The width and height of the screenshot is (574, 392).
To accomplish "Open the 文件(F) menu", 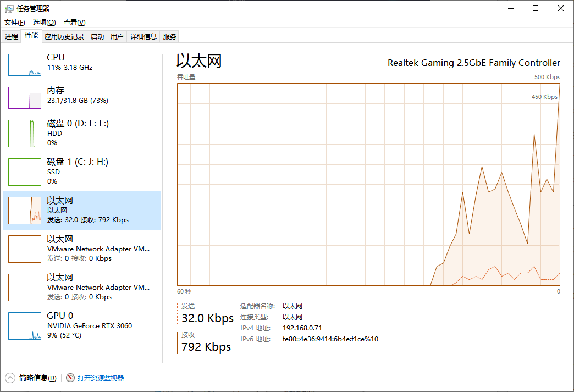I will [x=15, y=23].
